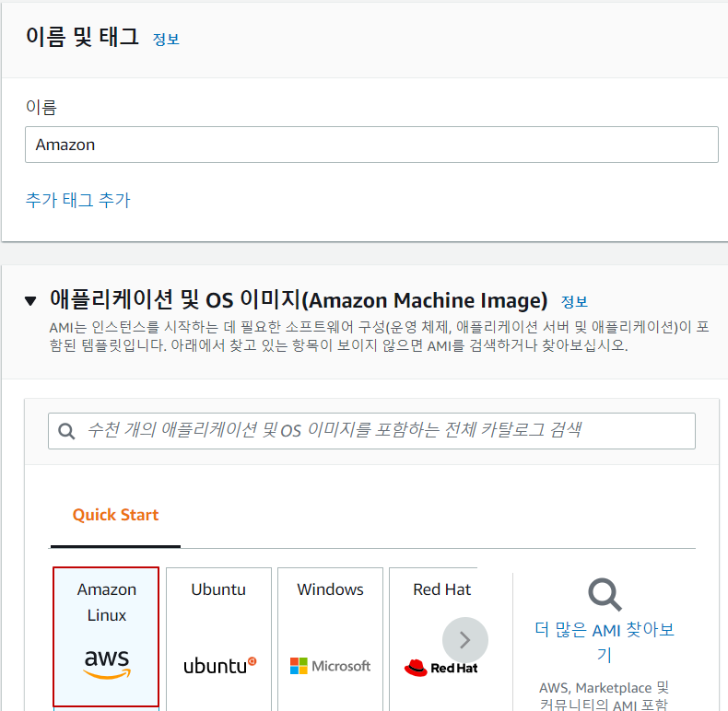Select the Windows AMI card
Image resolution: width=728 pixels, height=711 pixels.
(330, 638)
